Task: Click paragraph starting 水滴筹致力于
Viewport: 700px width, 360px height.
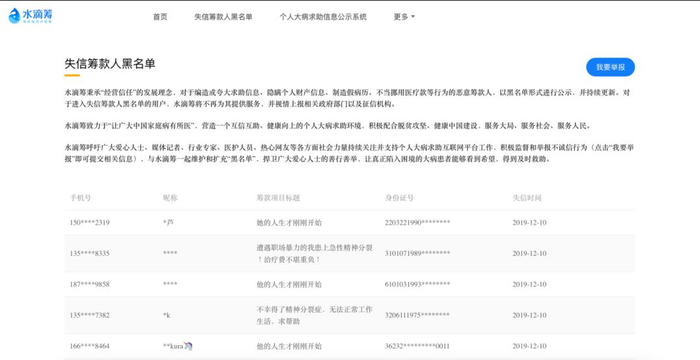Action: [x=328, y=126]
